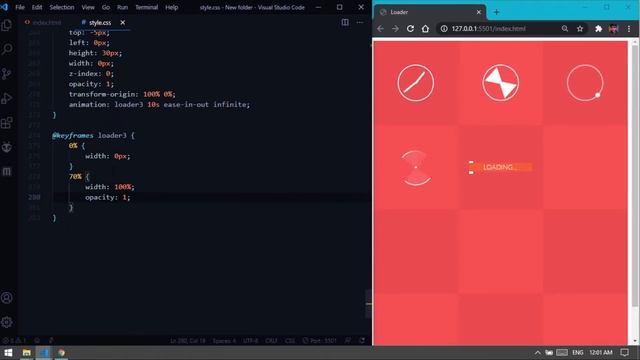The image size is (640, 360).
Task: Select the Loader browser tab
Action: [x=430, y=12]
